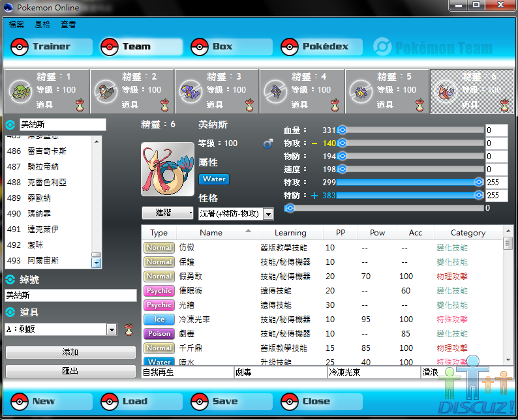Select 493 阿爾宙斯 in species list
The height and width of the screenshot is (420, 518).
(48, 260)
